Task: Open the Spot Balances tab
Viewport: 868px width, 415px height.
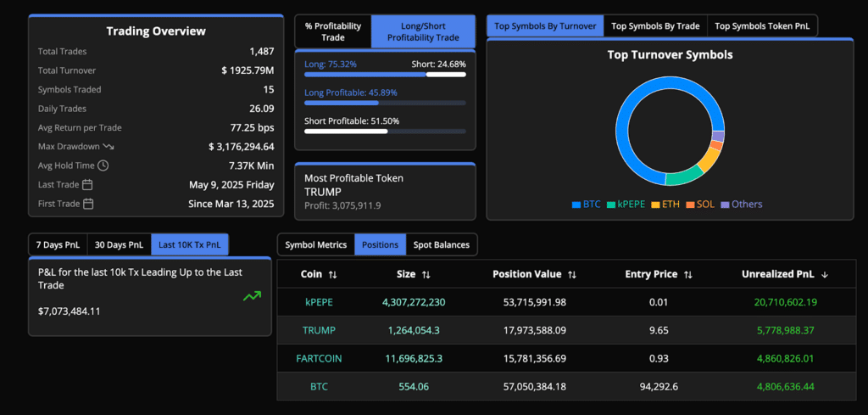Action: point(442,244)
